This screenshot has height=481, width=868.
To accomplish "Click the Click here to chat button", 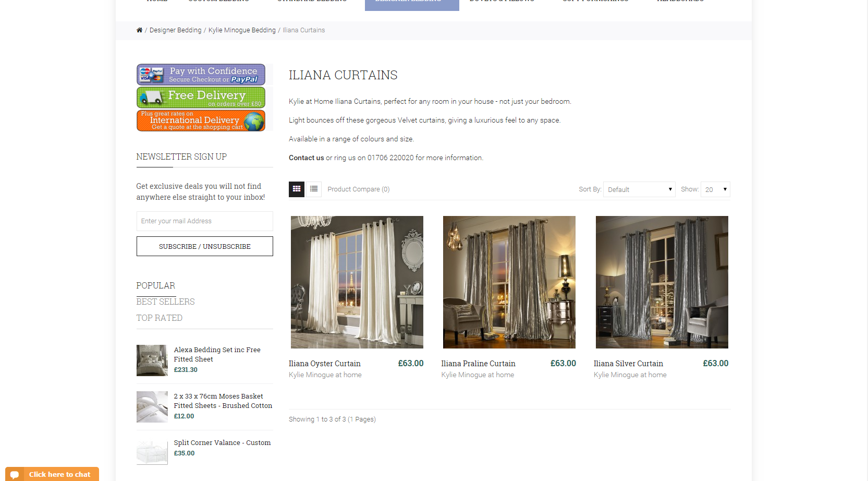I will click(x=52, y=474).
